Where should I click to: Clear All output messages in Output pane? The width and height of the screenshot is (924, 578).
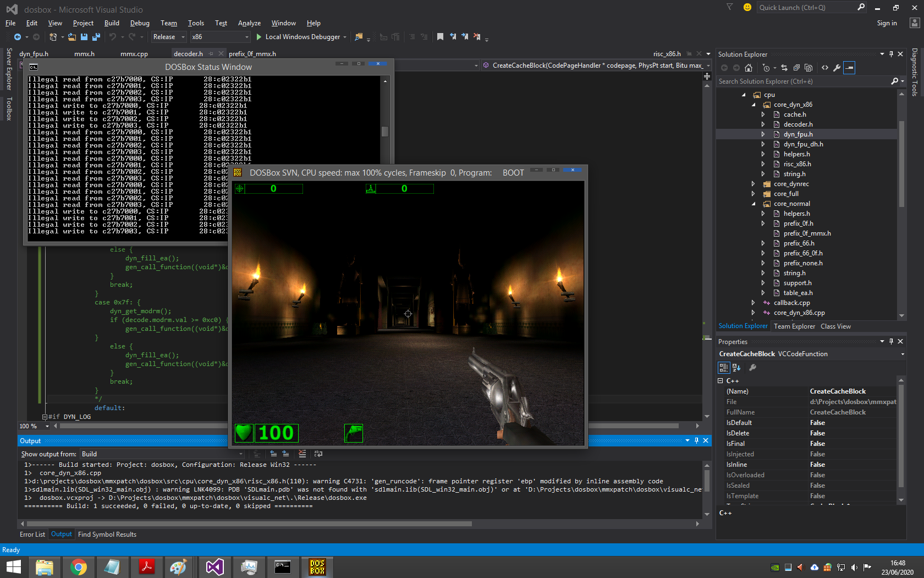coord(302,454)
